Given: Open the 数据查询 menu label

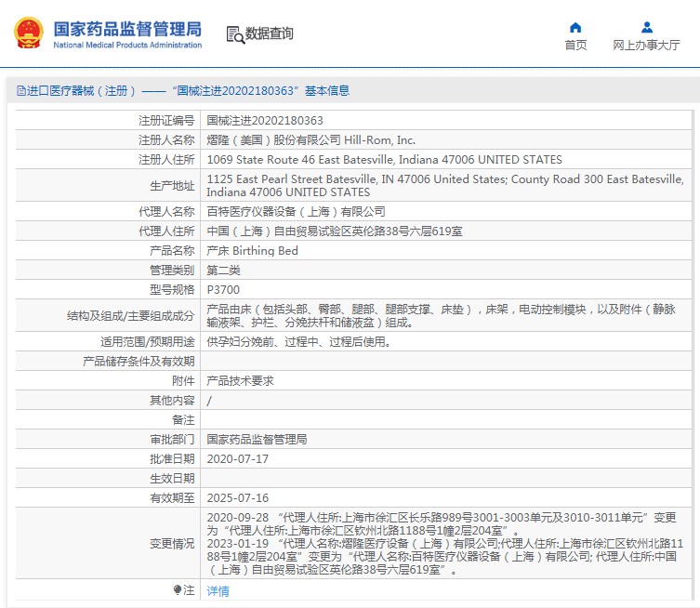Looking at the screenshot, I should pos(270,33).
